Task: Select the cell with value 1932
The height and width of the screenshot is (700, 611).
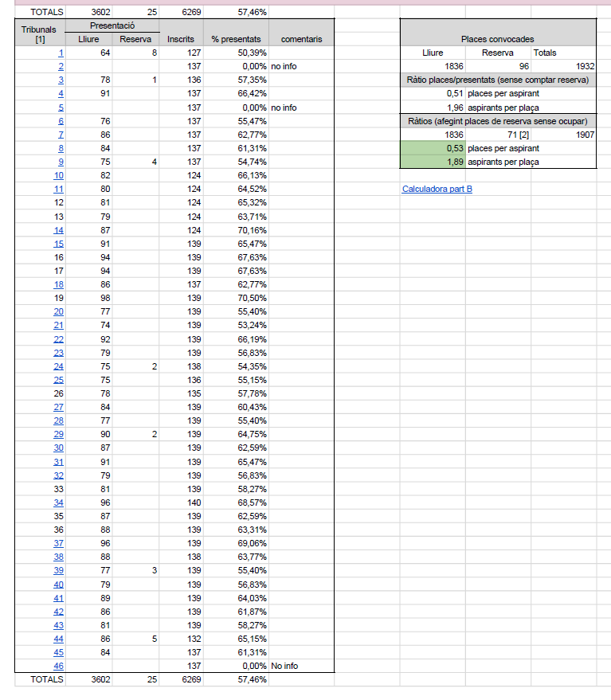Action: tap(564, 66)
